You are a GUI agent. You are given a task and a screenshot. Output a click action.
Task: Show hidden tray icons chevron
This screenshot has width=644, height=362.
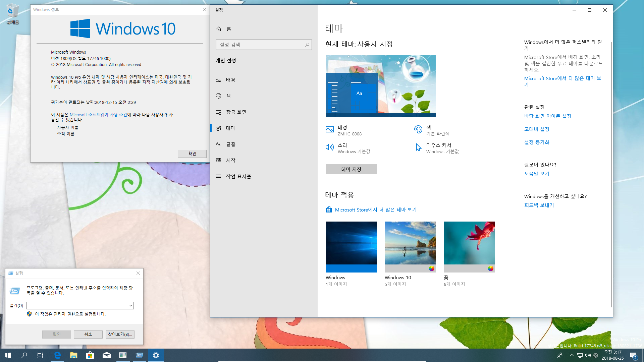click(572, 355)
